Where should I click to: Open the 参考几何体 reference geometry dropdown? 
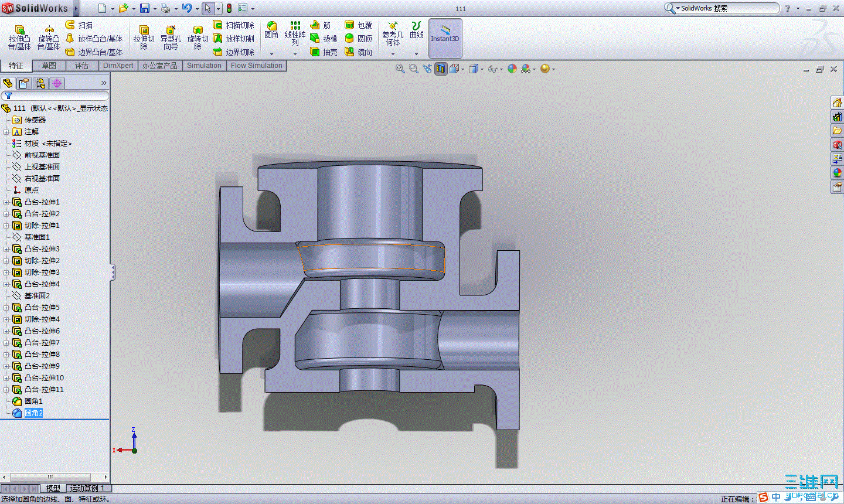[393, 53]
